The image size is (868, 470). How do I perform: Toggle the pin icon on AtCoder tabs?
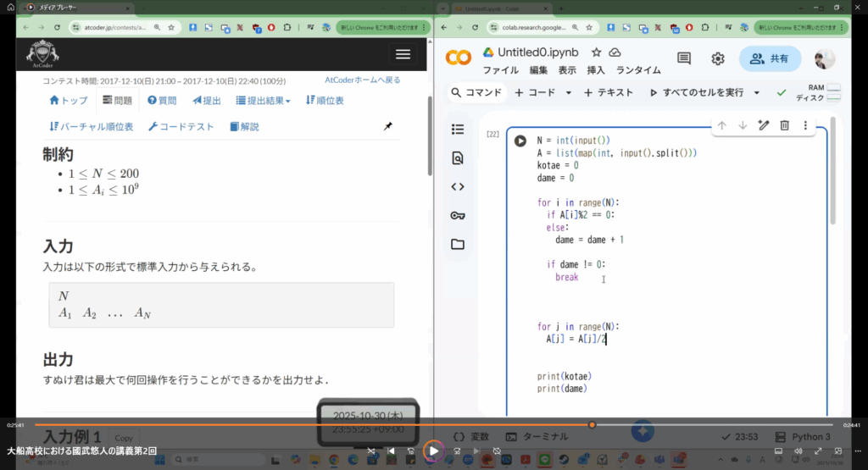click(387, 126)
